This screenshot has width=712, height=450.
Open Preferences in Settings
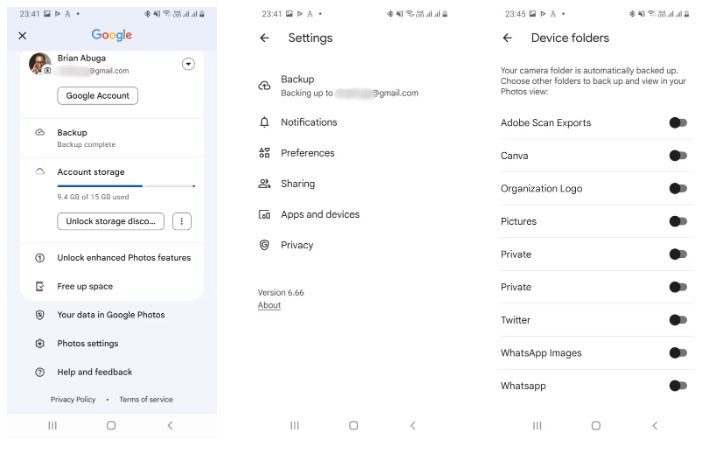(307, 153)
